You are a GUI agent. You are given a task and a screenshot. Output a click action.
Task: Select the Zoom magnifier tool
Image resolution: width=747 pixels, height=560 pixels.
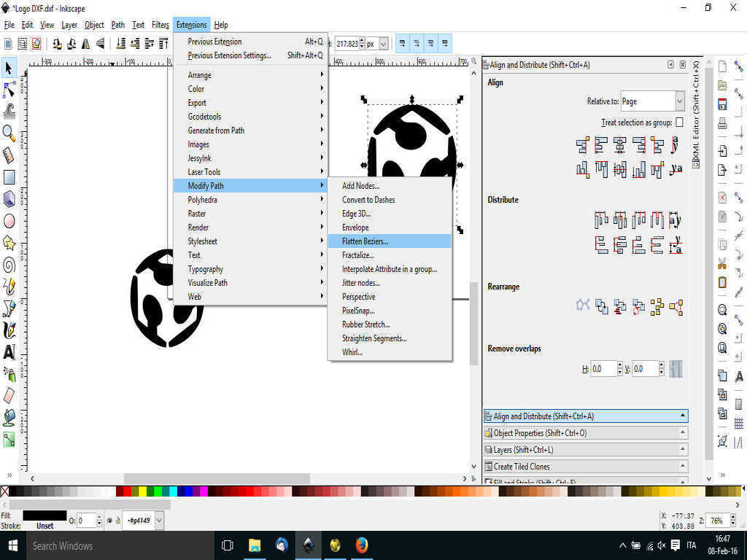point(9,133)
